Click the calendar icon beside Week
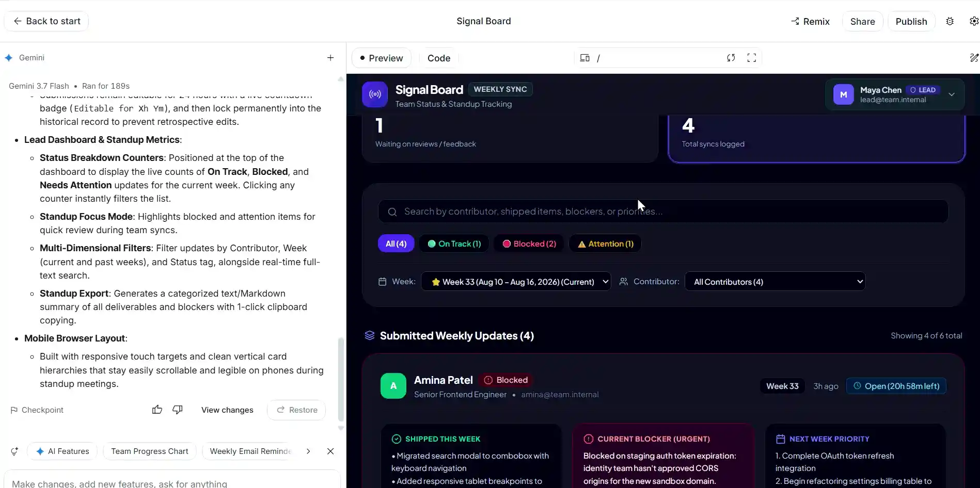980x488 pixels. coord(383,282)
